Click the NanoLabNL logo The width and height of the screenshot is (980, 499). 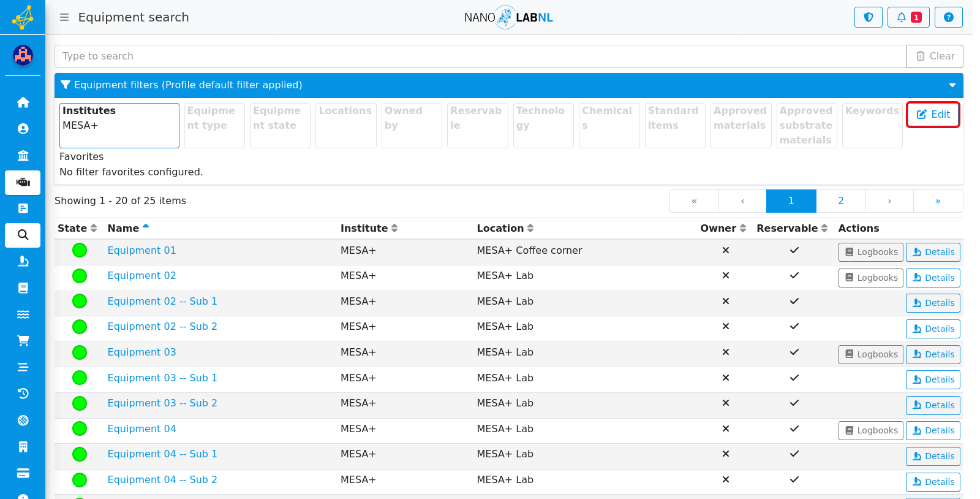[x=508, y=17]
